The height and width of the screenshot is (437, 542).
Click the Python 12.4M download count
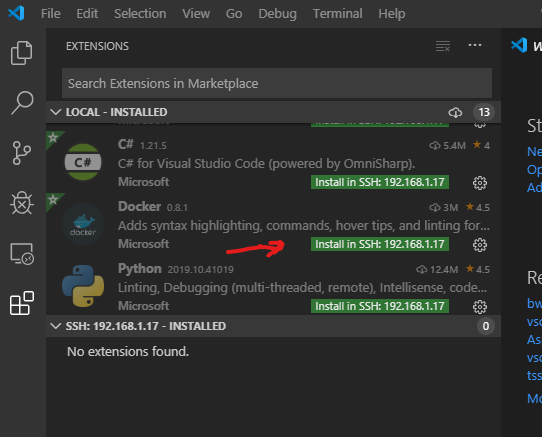click(437, 269)
